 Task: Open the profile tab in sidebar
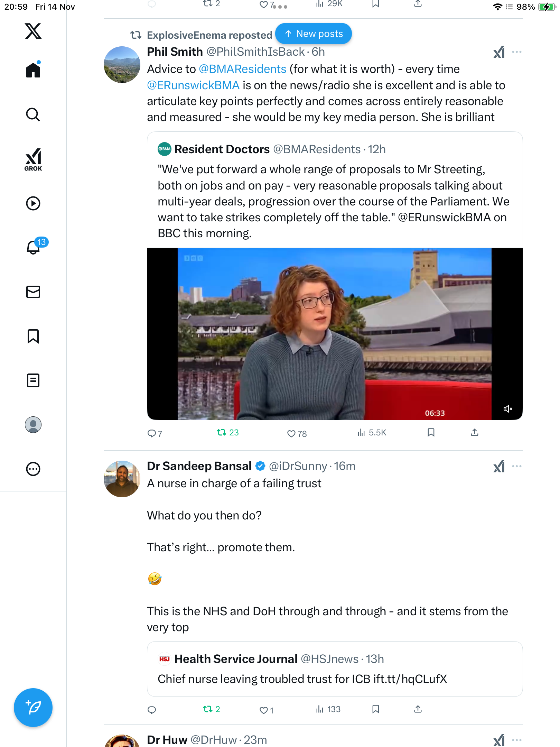click(x=33, y=425)
